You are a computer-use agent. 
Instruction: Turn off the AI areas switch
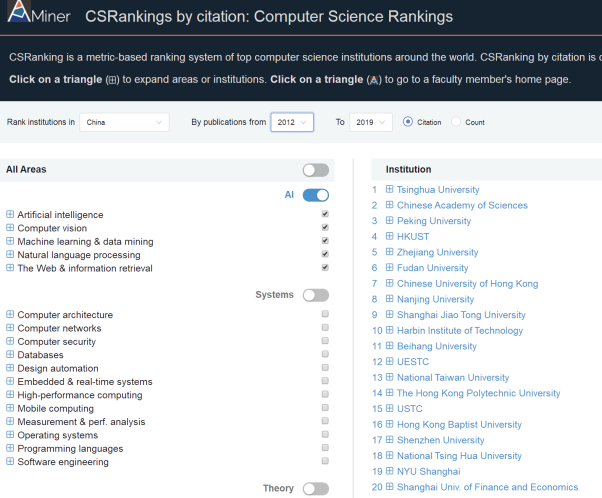point(315,195)
